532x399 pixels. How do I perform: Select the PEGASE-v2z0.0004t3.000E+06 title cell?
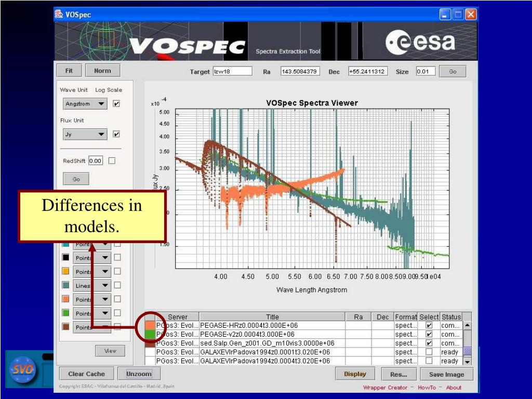(272, 334)
